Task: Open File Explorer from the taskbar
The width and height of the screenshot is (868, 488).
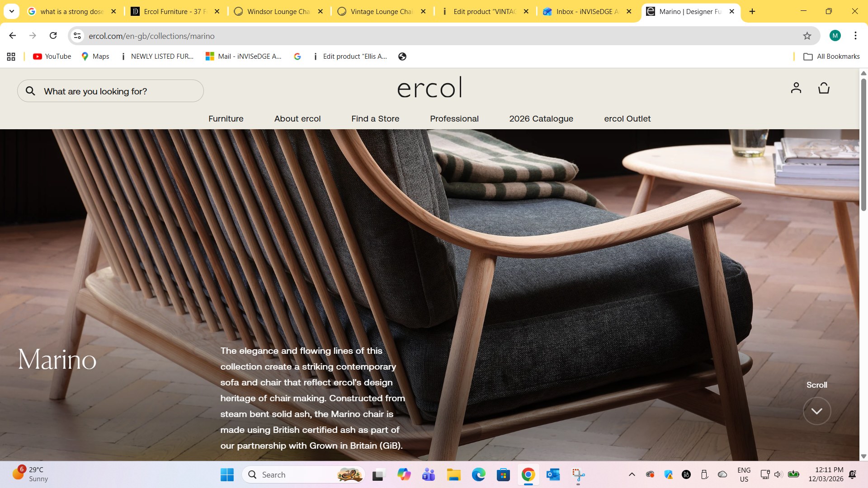Action: tap(453, 474)
